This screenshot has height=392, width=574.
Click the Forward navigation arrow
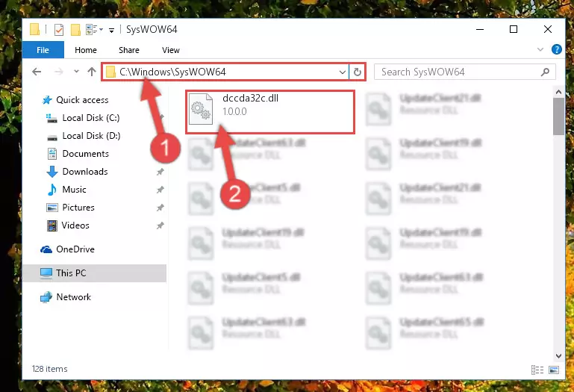58,72
